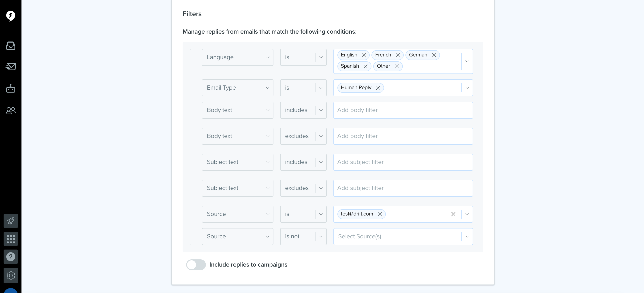Open the Body text excludes operator dropdown
The image size is (644, 293).
coord(303,136)
